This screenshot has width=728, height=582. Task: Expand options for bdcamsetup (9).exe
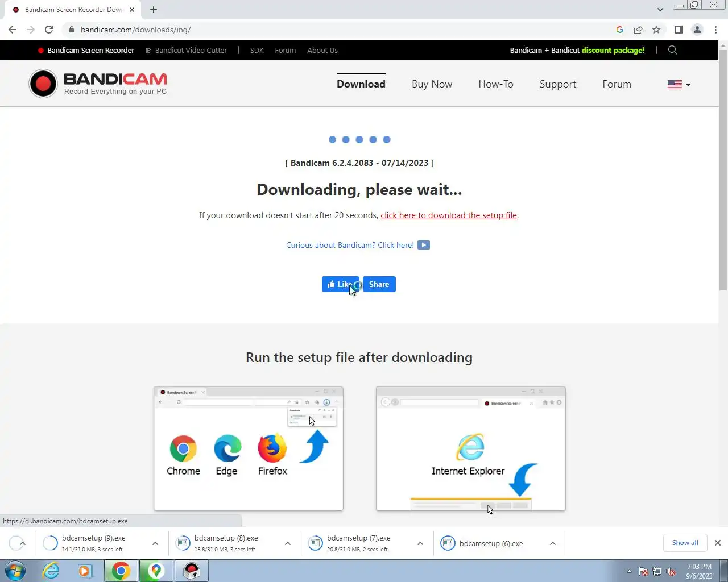(x=155, y=543)
